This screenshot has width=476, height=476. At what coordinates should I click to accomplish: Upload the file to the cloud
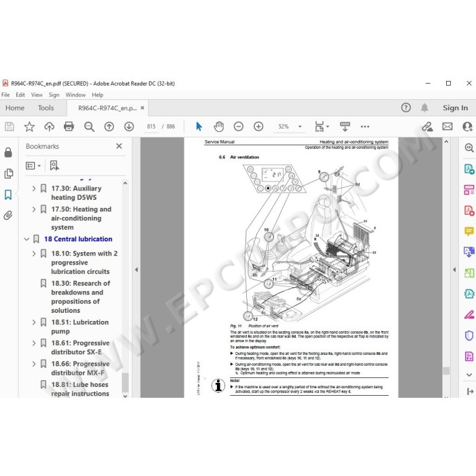(x=49, y=126)
